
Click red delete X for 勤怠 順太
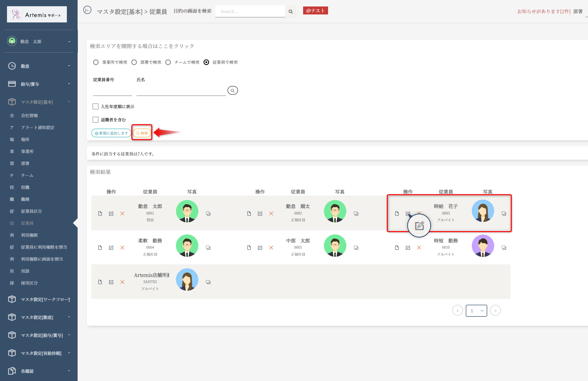[271, 214]
